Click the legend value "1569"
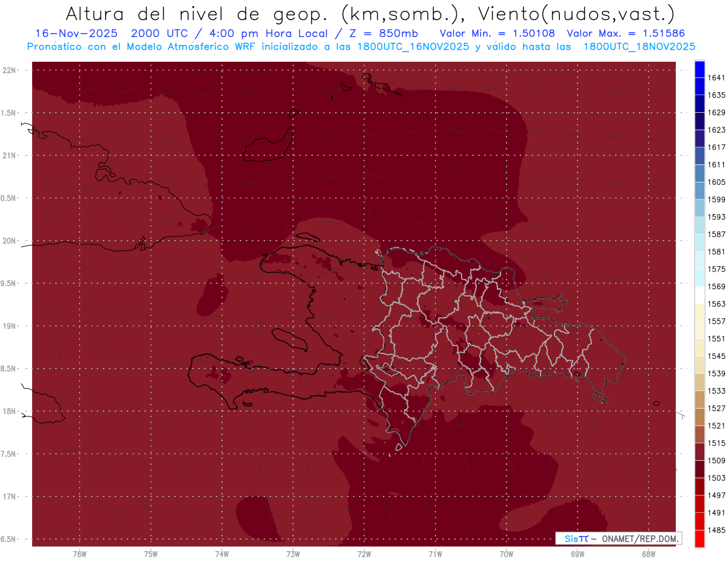This screenshot has height=562, width=728. pyautogui.click(x=716, y=286)
